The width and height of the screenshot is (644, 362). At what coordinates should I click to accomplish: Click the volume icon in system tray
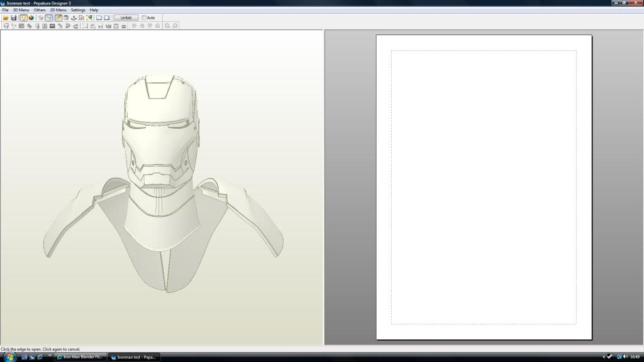click(x=626, y=357)
